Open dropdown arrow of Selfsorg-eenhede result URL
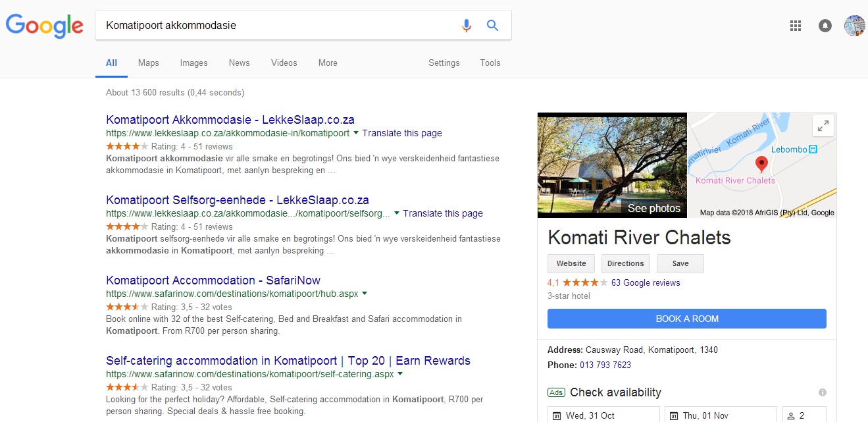Image resolution: width=868 pixels, height=422 pixels. click(397, 213)
